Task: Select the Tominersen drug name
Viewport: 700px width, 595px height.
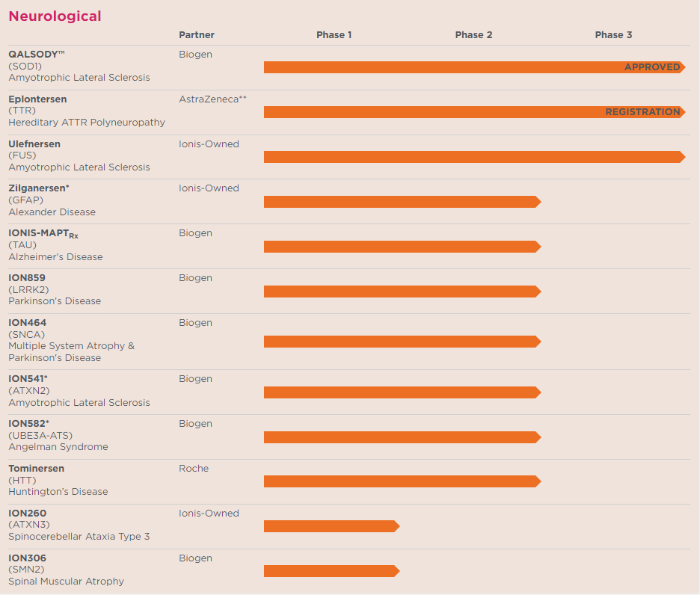Action: point(36,469)
